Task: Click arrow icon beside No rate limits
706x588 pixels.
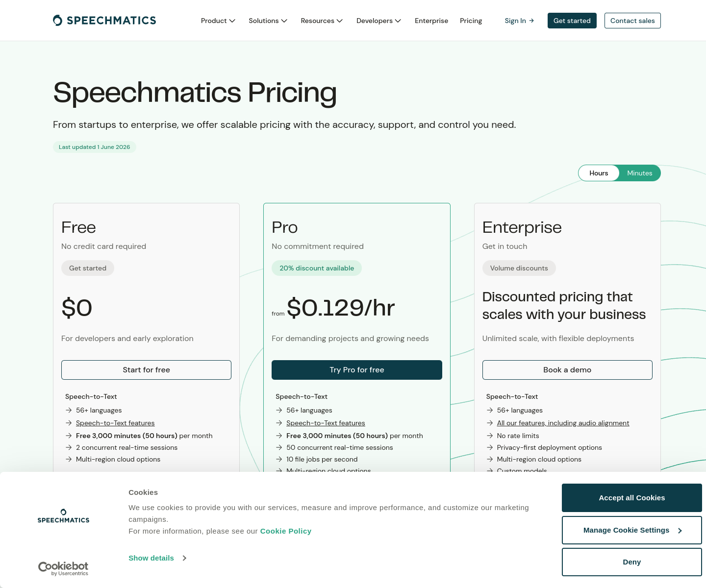Action: (x=490, y=436)
